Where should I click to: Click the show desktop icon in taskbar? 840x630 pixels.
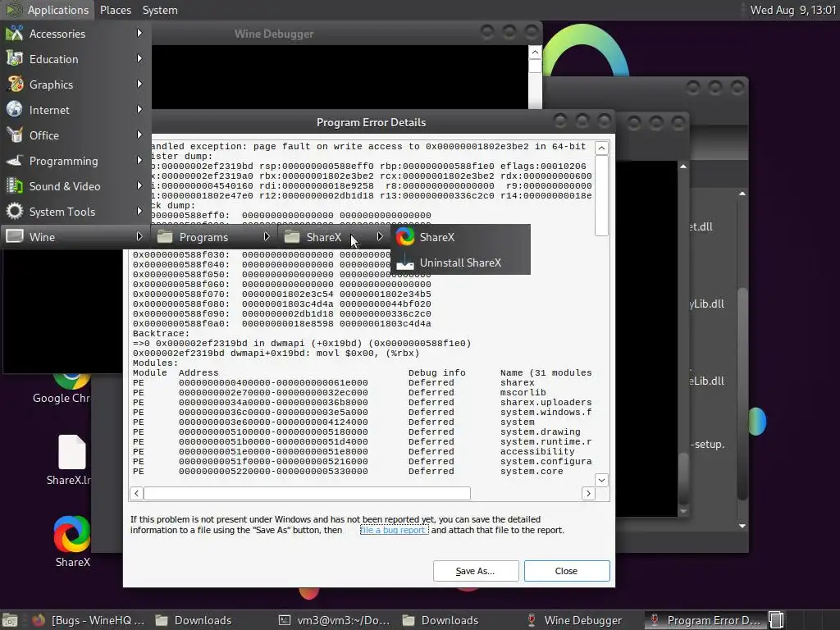pyautogui.click(x=10, y=620)
